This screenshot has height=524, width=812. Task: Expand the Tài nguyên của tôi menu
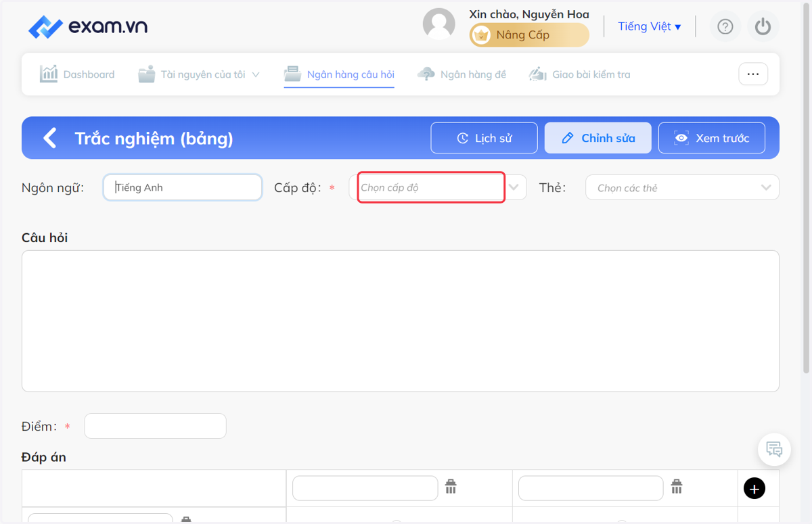tap(199, 74)
